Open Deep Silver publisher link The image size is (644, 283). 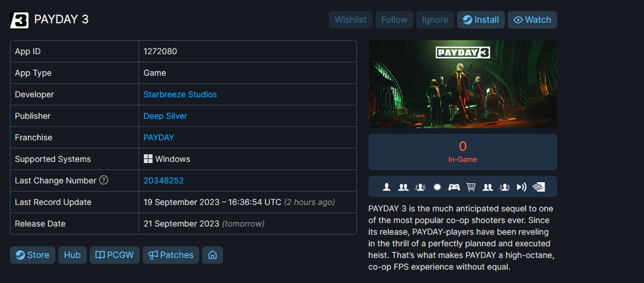(x=165, y=116)
